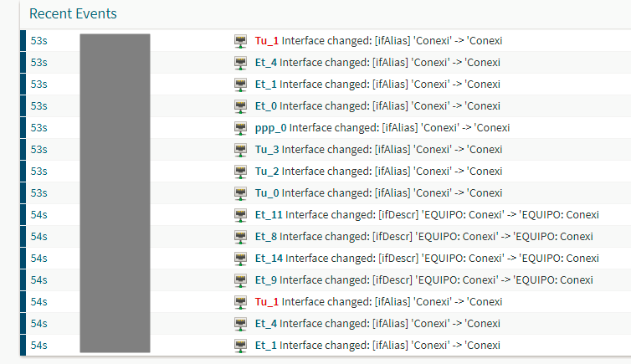The width and height of the screenshot is (631, 364).
Task: Open the Tu_2 interface link
Action: point(267,172)
